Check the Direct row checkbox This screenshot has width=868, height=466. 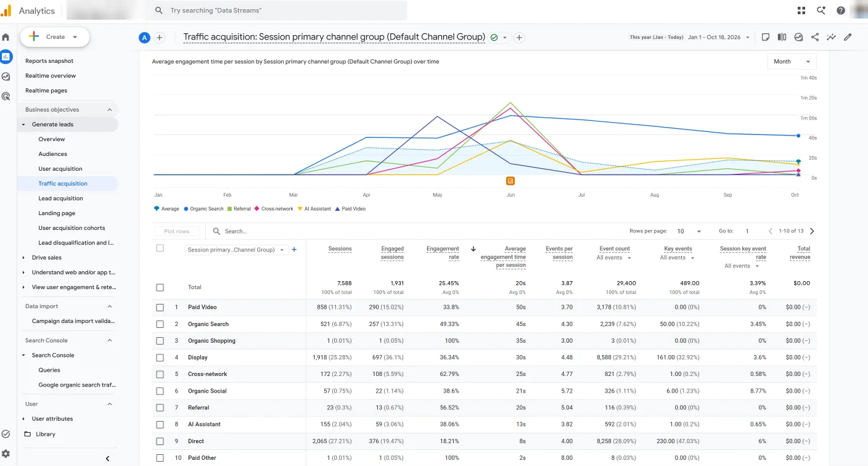[x=160, y=441]
